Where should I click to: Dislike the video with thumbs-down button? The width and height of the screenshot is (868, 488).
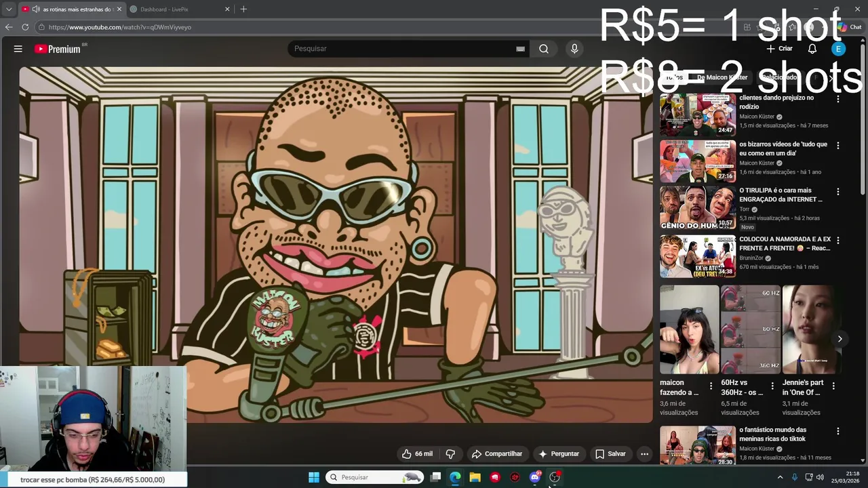tap(450, 454)
